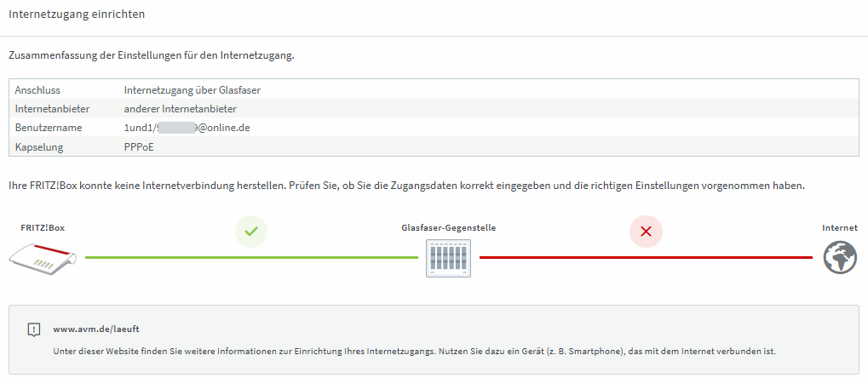Screen dimensions: 868x378
Task: Open the www.avm.de/laeuft link
Action: pyautogui.click(x=96, y=329)
